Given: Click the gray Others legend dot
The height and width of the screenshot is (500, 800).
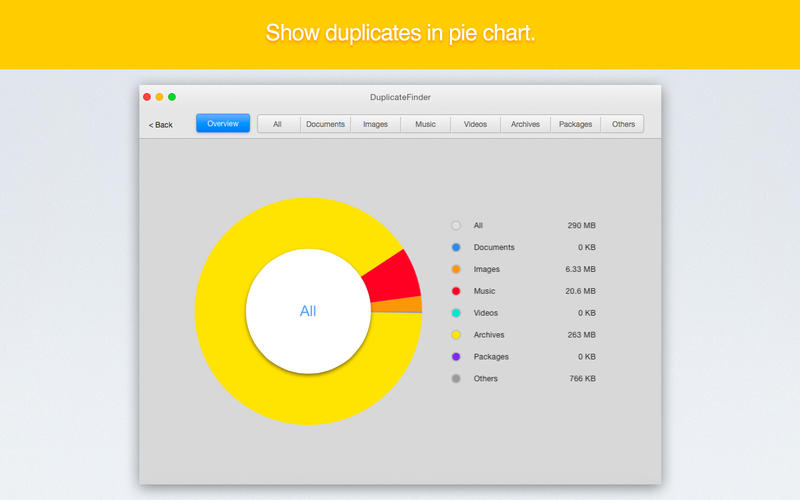Looking at the screenshot, I should (x=456, y=379).
